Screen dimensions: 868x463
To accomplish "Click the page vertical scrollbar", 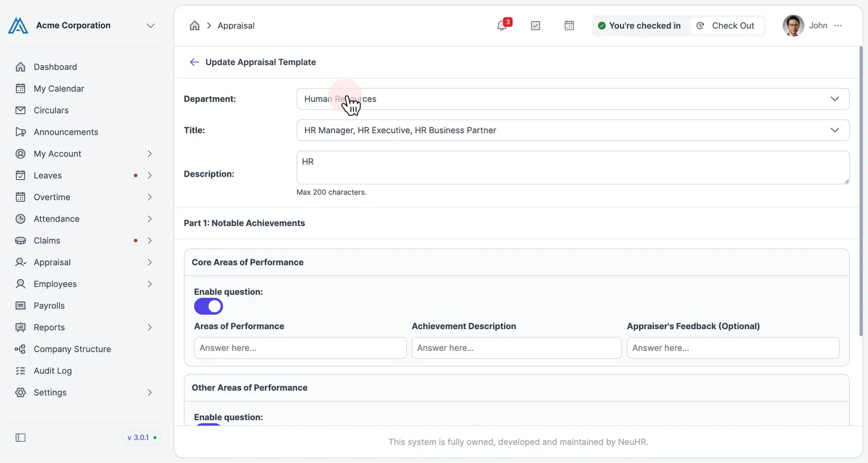I will (860, 191).
